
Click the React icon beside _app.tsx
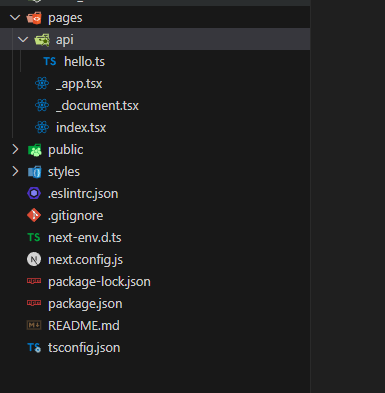coord(42,83)
